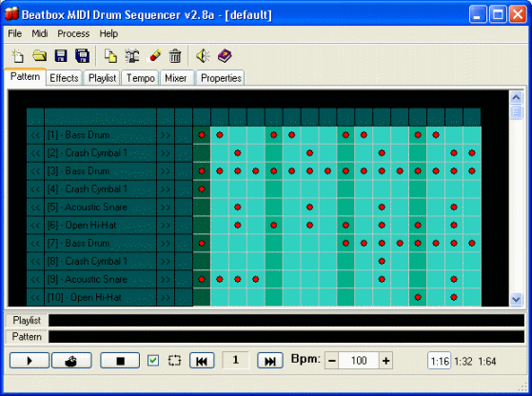Switch to the Playlist tab

(x=102, y=78)
